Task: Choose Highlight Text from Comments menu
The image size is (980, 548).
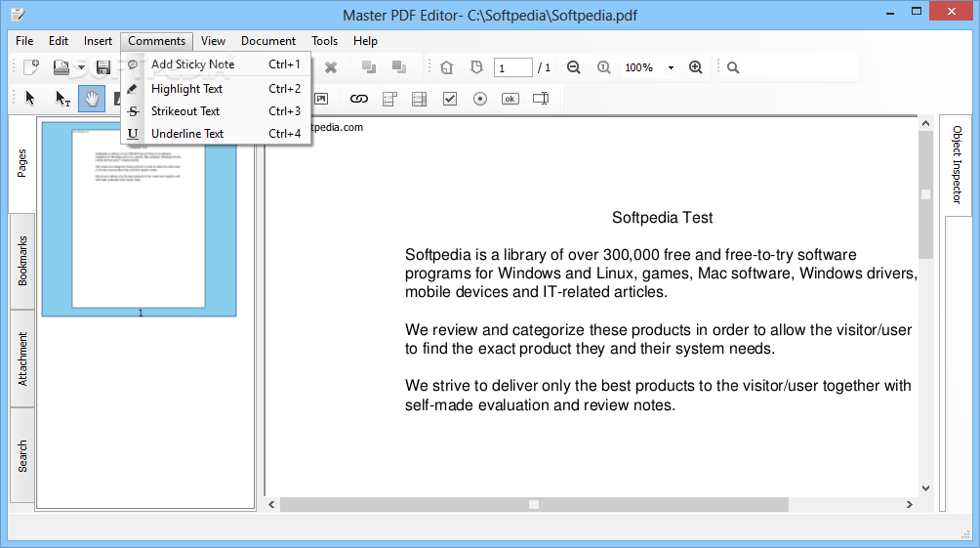Action: tap(216, 89)
